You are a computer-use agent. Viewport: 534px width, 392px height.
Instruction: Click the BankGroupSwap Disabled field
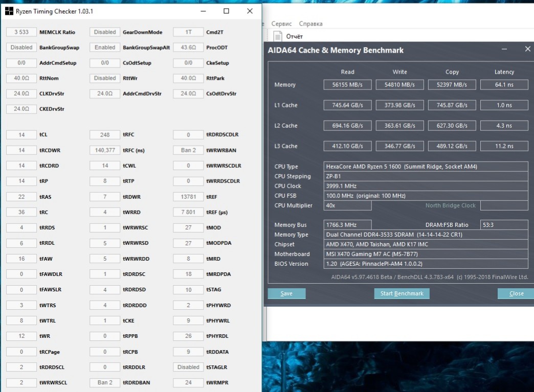point(21,48)
